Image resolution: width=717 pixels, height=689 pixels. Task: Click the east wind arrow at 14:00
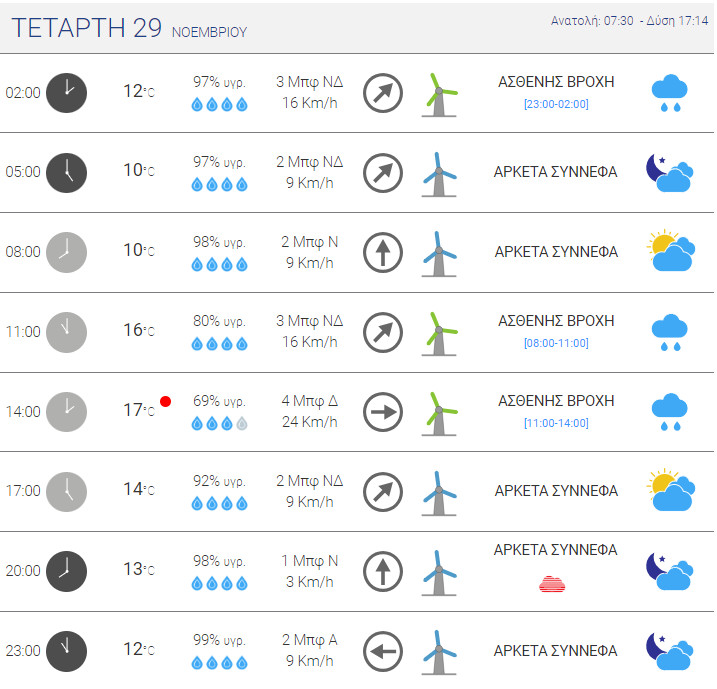point(382,411)
